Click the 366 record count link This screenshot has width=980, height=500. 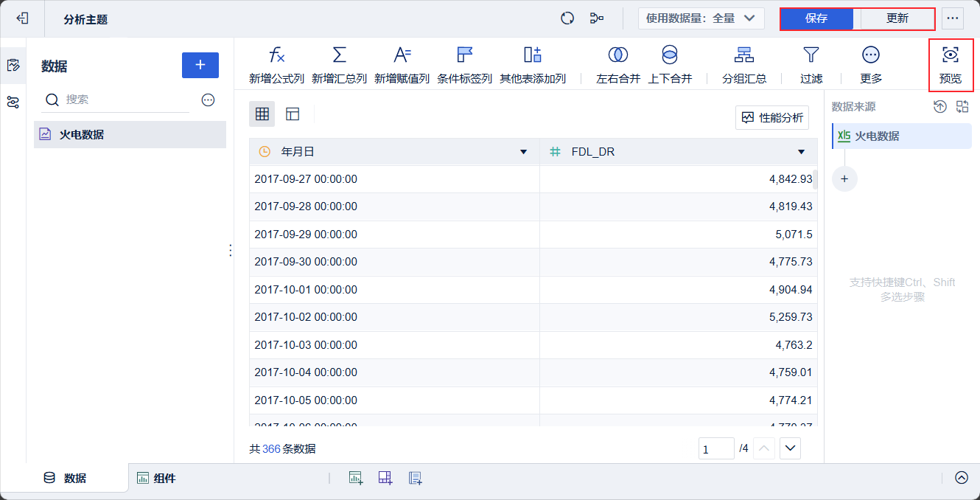coord(271,448)
